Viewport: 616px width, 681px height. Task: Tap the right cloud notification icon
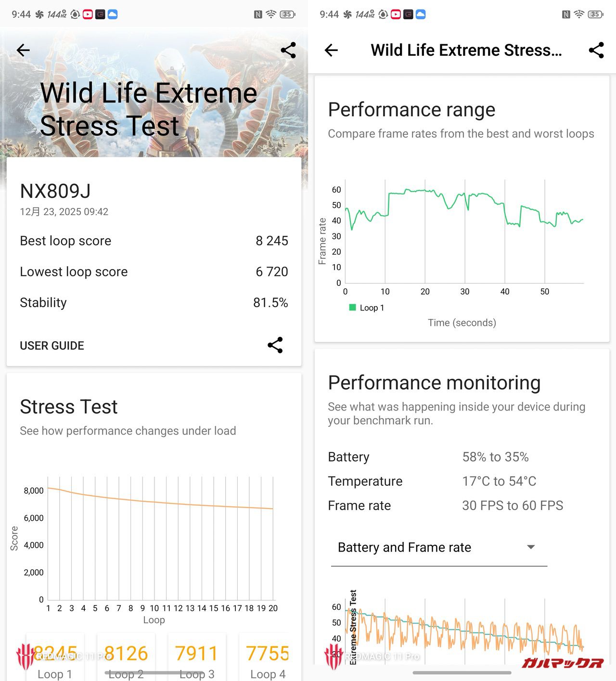tap(420, 14)
